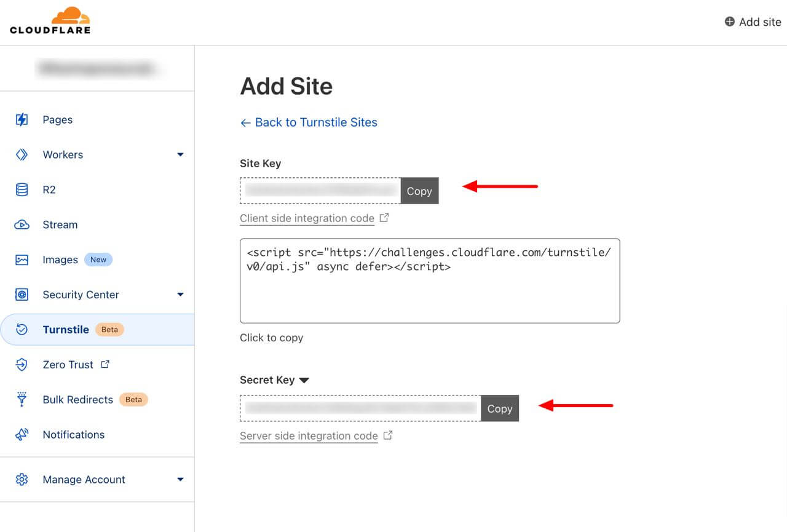
Task: Click the R2 storage icon
Action: (22, 189)
